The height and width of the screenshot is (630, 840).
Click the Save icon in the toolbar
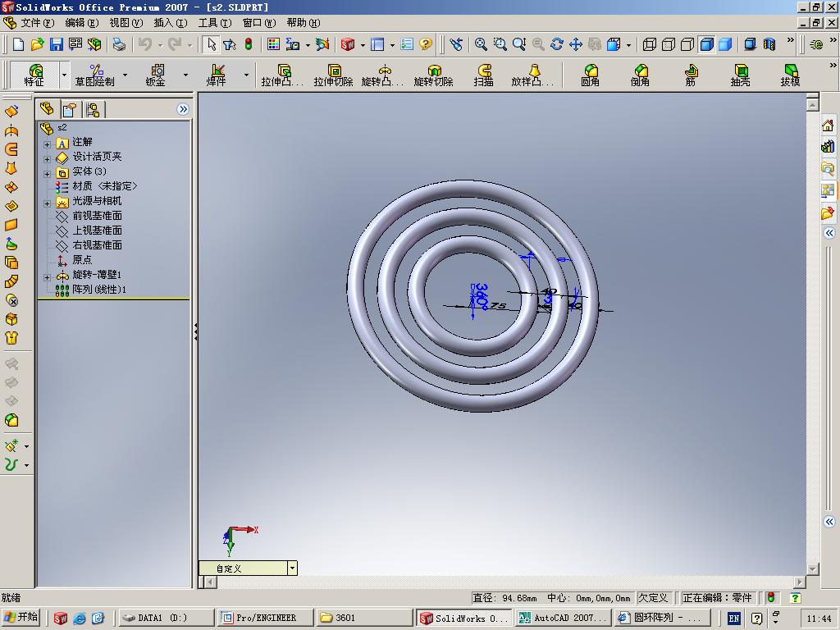[x=56, y=44]
